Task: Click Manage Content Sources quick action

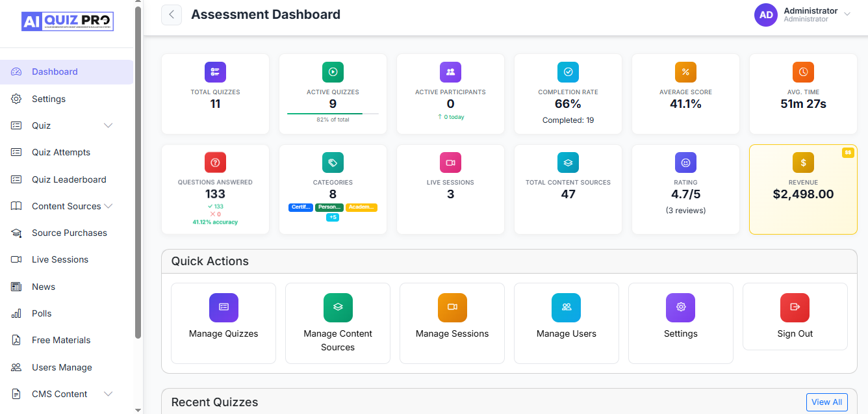Action: click(338, 323)
